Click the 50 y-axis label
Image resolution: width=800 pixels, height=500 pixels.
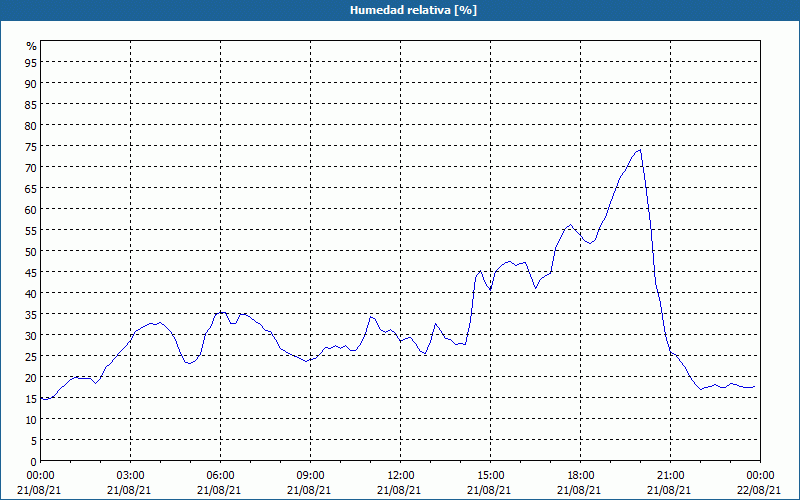[x=31, y=251]
